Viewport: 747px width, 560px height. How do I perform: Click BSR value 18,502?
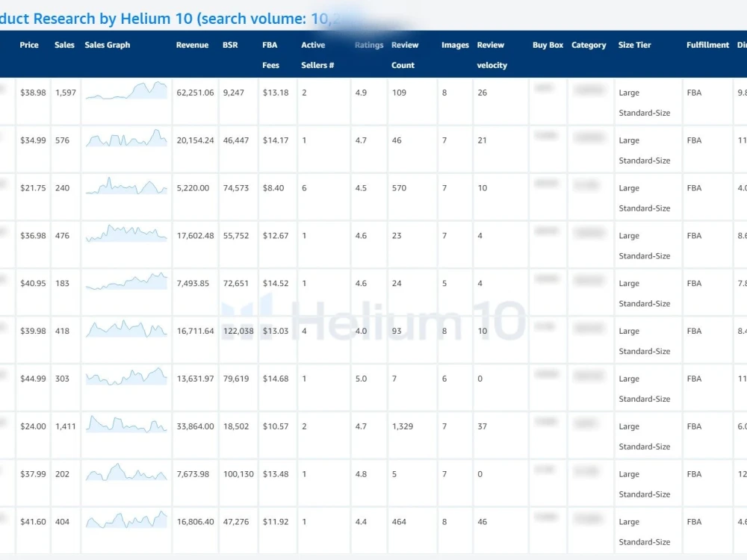236,426
